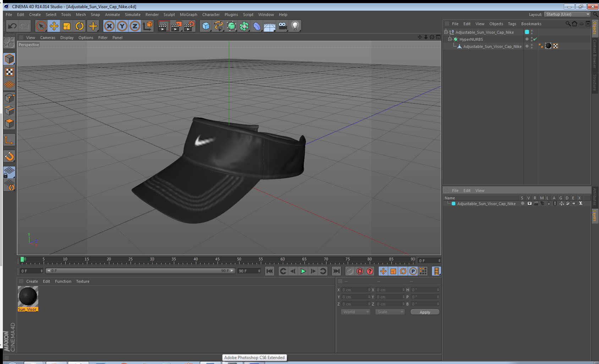Toggle X axis lock
Image resolution: width=599 pixels, height=364 pixels.
(x=109, y=26)
